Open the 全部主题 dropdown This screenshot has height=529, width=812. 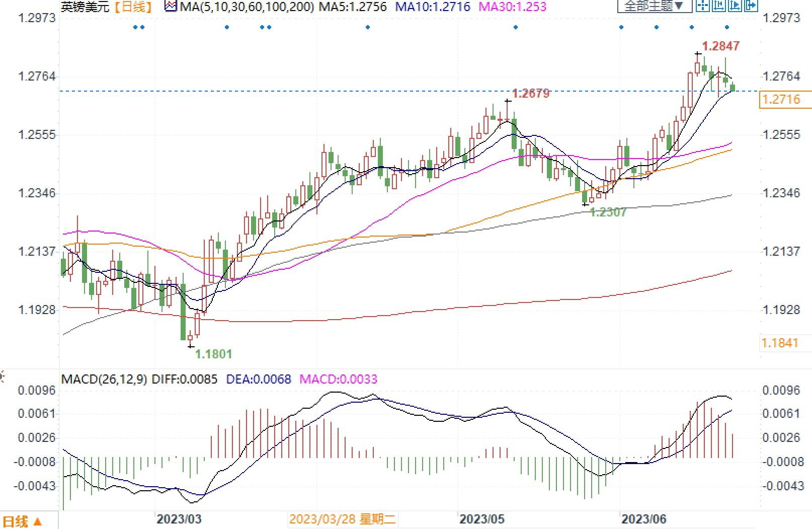655,6
